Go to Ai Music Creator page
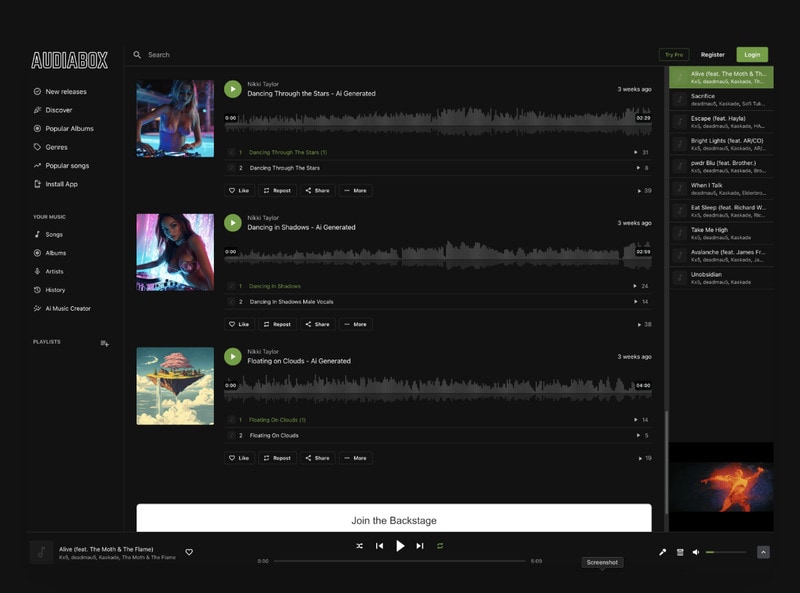Image resolution: width=800 pixels, height=593 pixels. pos(67,308)
